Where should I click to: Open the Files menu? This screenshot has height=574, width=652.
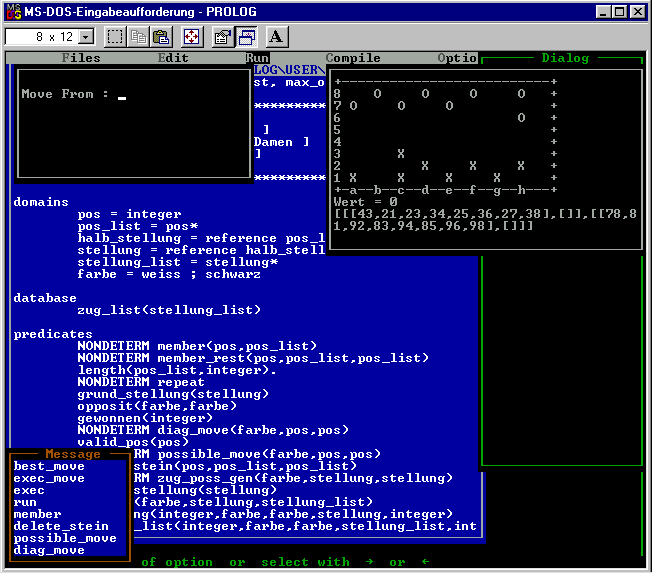point(81,58)
